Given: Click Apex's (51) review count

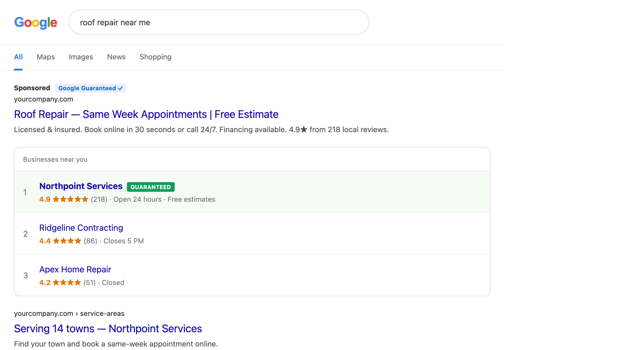Looking at the screenshot, I should click(x=90, y=283).
